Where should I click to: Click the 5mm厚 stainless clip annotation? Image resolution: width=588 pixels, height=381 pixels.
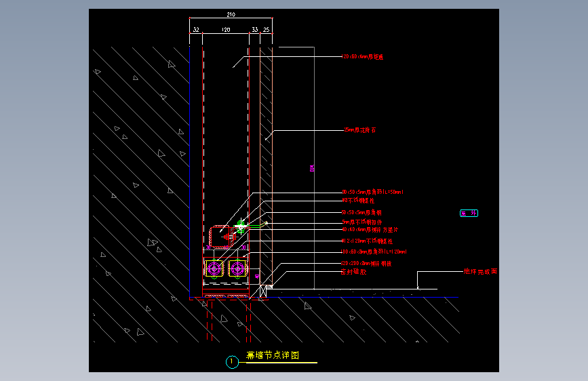[x=362, y=222]
